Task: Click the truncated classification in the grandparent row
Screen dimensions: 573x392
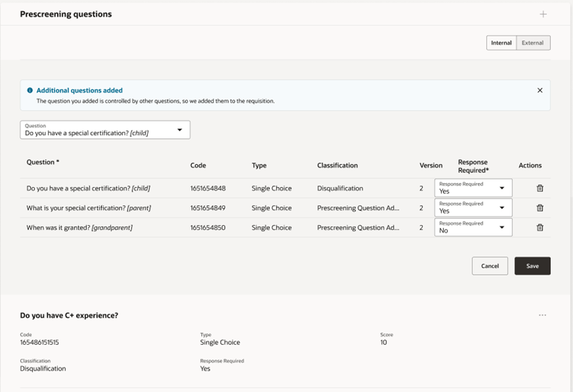Action: point(358,227)
